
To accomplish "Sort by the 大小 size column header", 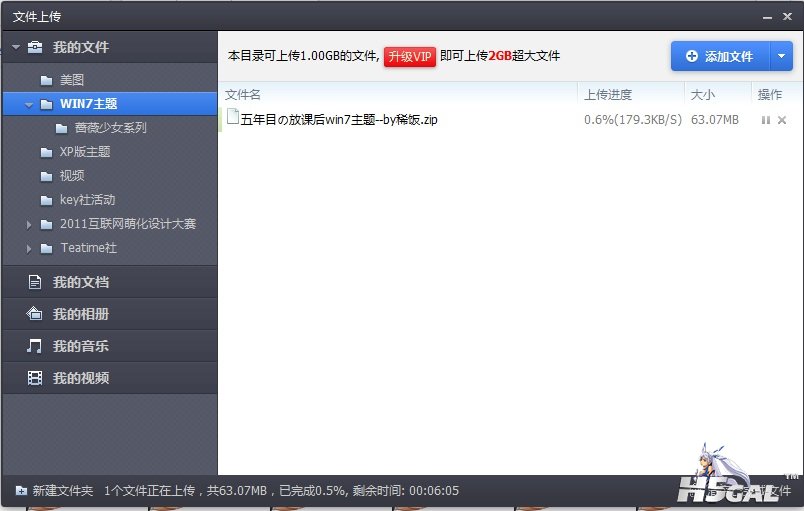I will click(x=701, y=94).
